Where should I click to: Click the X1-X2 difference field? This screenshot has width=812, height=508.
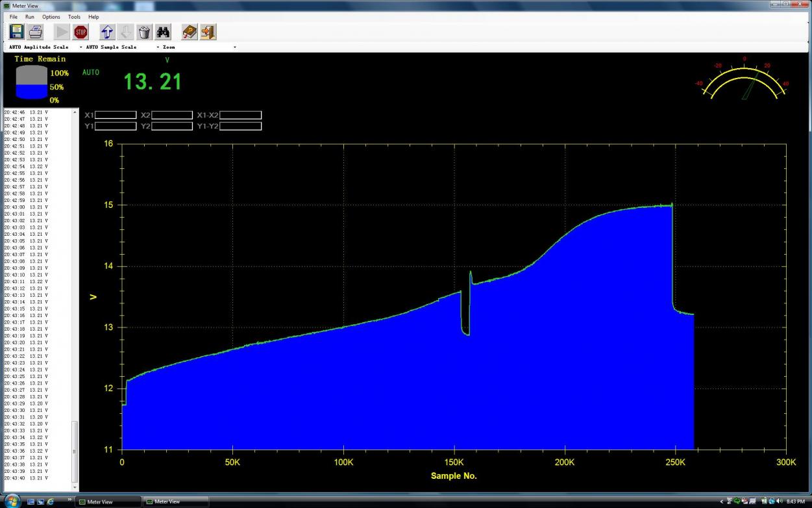click(240, 115)
